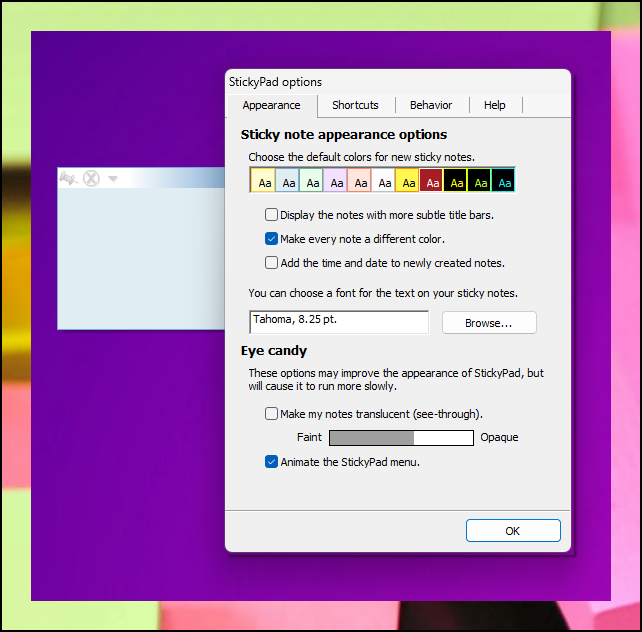This screenshot has width=642, height=632.
Task: Close the sticky note with X icon
Action: (91, 178)
